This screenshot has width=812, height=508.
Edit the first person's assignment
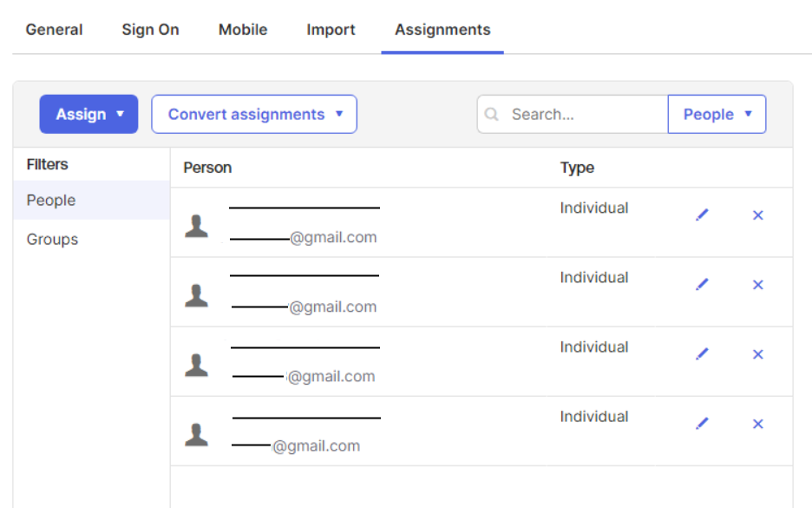coord(702,214)
